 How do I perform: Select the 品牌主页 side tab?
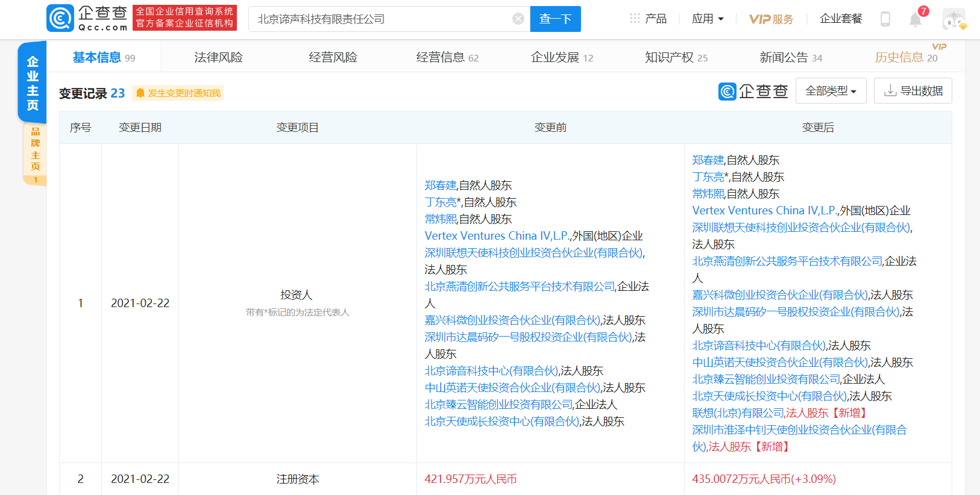coord(35,154)
